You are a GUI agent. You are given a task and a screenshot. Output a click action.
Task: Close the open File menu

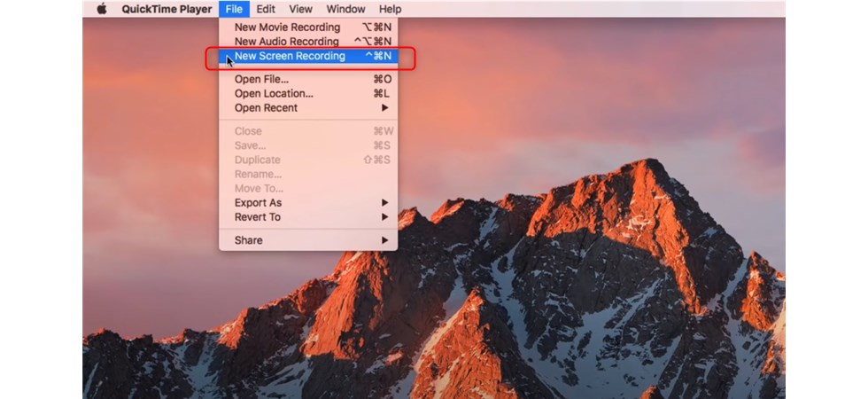[234, 9]
